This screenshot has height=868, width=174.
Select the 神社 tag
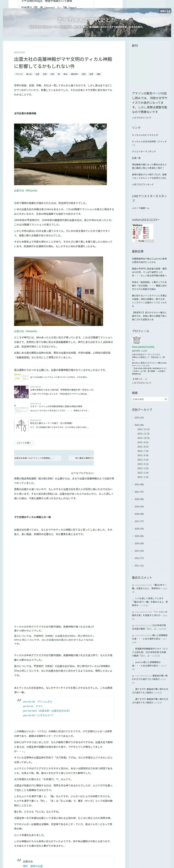(x=66, y=74)
